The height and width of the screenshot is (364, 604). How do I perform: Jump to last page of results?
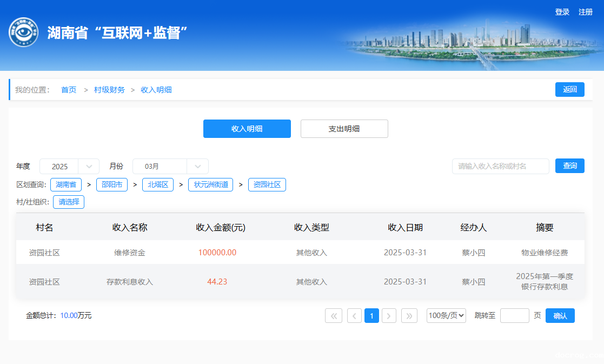click(x=409, y=316)
